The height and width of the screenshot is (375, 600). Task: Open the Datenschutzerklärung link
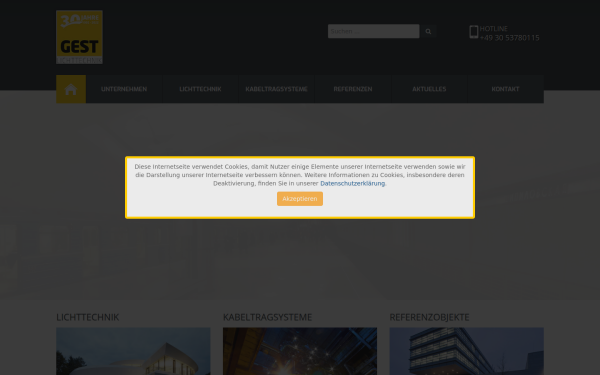(352, 183)
